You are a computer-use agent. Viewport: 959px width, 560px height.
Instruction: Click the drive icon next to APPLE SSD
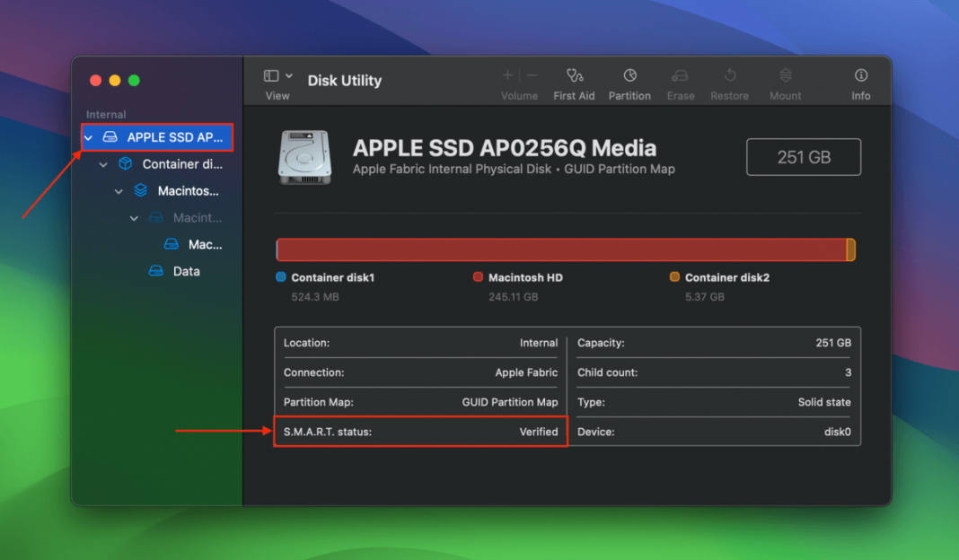[x=110, y=137]
